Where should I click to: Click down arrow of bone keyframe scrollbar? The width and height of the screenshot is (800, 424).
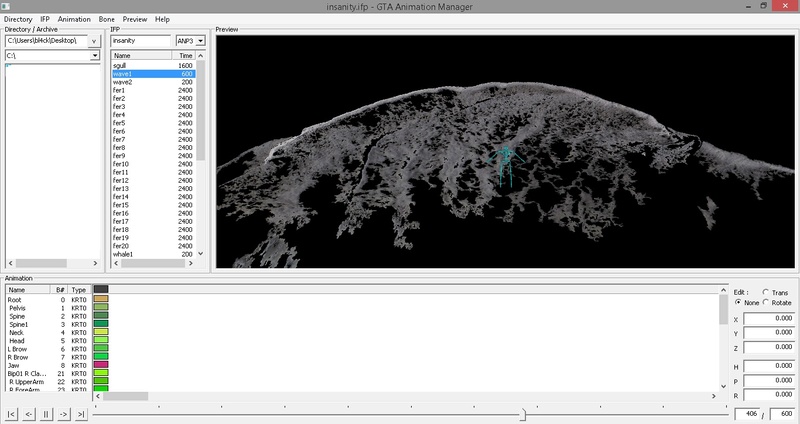(x=723, y=386)
